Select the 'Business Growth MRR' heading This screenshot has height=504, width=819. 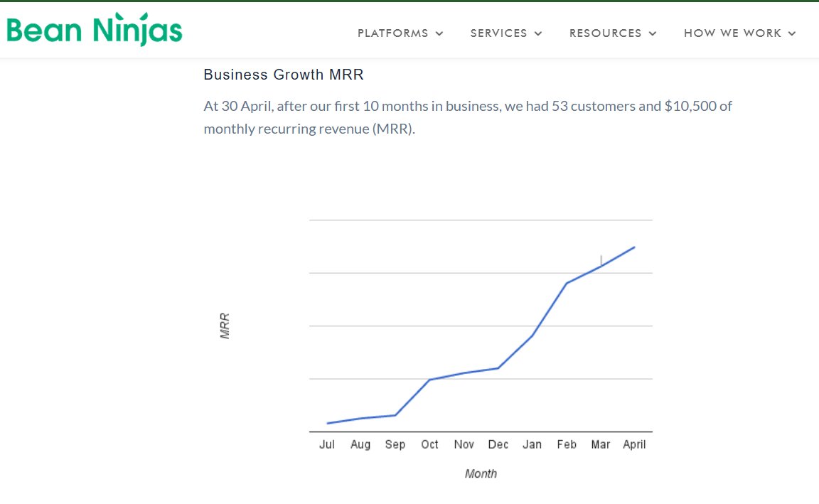284,75
